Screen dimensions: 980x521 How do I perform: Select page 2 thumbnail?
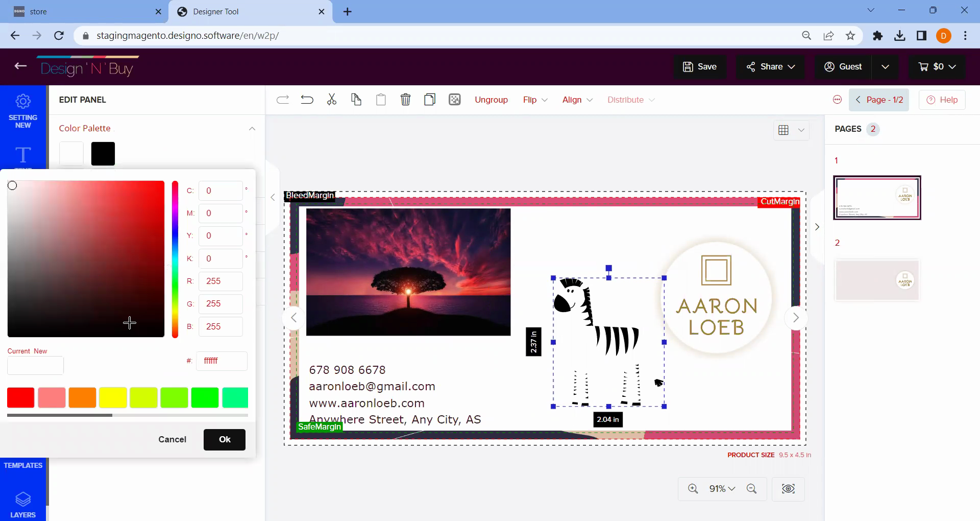[x=876, y=280]
